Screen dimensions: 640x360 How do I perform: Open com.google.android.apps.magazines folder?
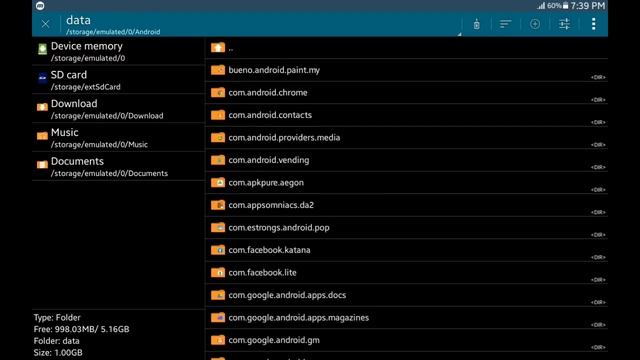click(407, 318)
